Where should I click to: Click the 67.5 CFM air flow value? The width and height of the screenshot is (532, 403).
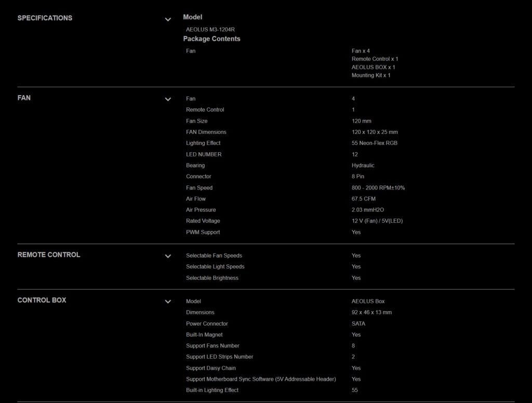[x=363, y=198]
